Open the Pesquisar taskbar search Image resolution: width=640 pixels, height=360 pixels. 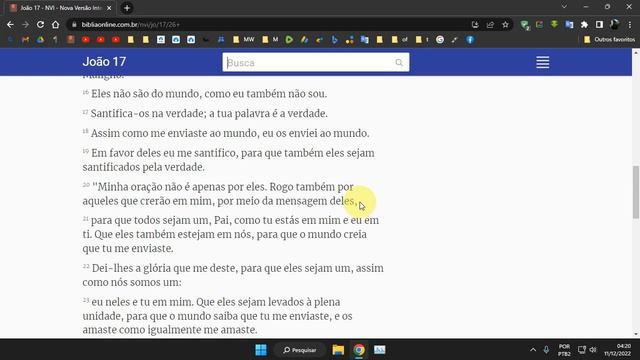point(300,350)
